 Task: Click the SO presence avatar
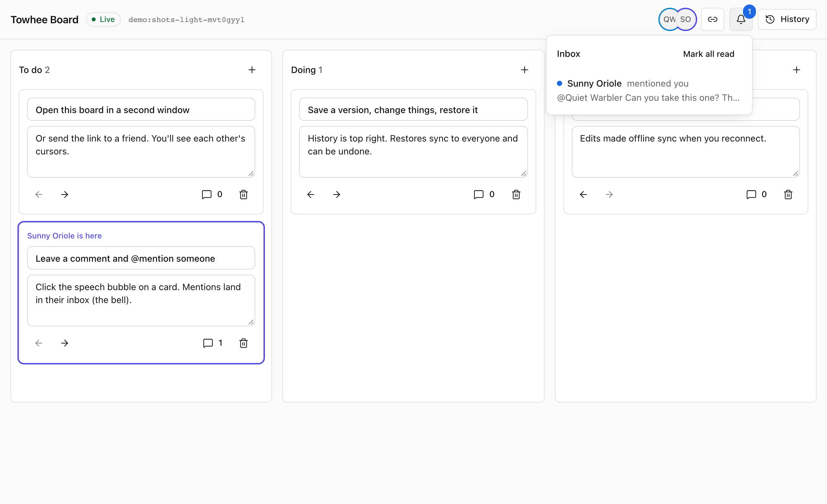point(686,19)
